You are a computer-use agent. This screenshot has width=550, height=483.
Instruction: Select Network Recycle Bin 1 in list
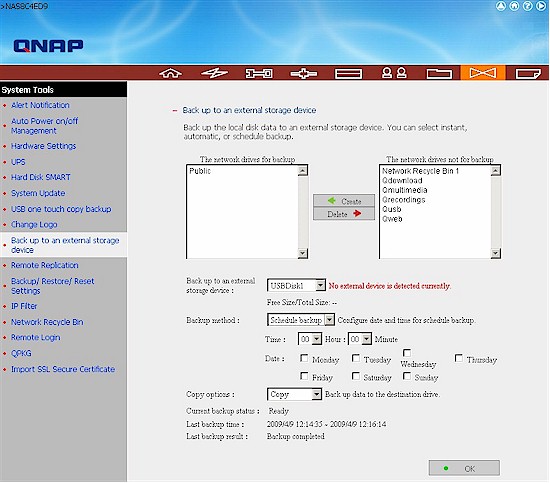pyautogui.click(x=420, y=171)
